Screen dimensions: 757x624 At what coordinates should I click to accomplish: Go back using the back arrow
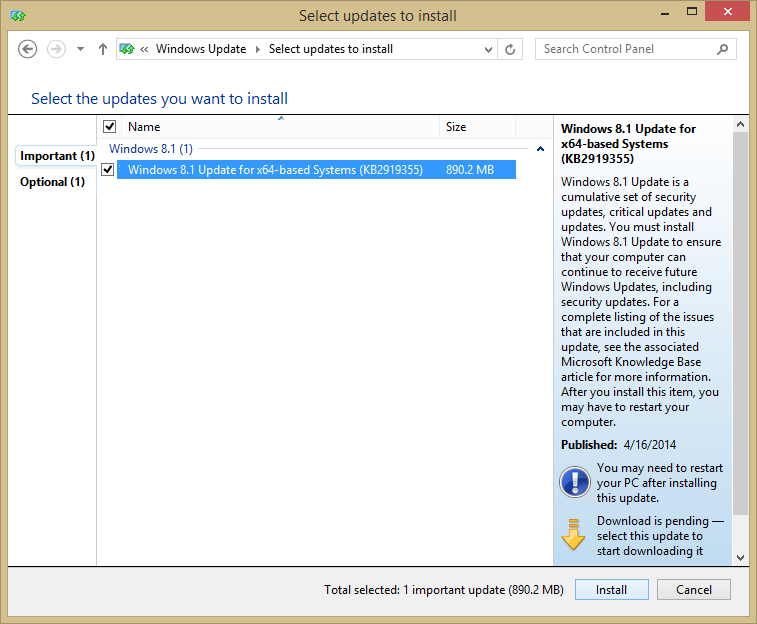pyautogui.click(x=28, y=49)
